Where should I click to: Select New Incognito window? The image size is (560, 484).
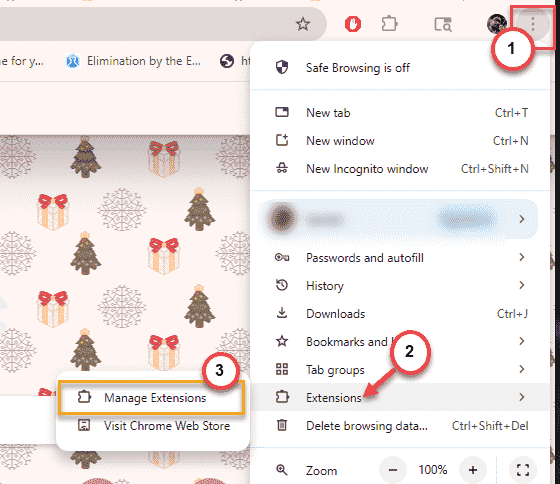coord(400,169)
